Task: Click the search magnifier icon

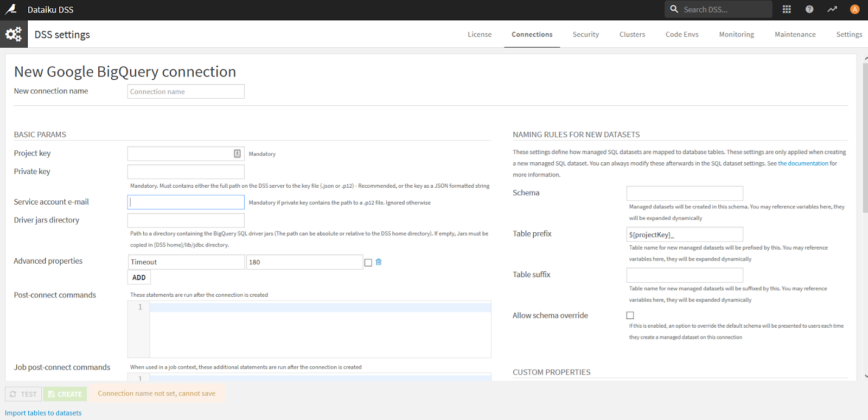Action: [x=674, y=9]
